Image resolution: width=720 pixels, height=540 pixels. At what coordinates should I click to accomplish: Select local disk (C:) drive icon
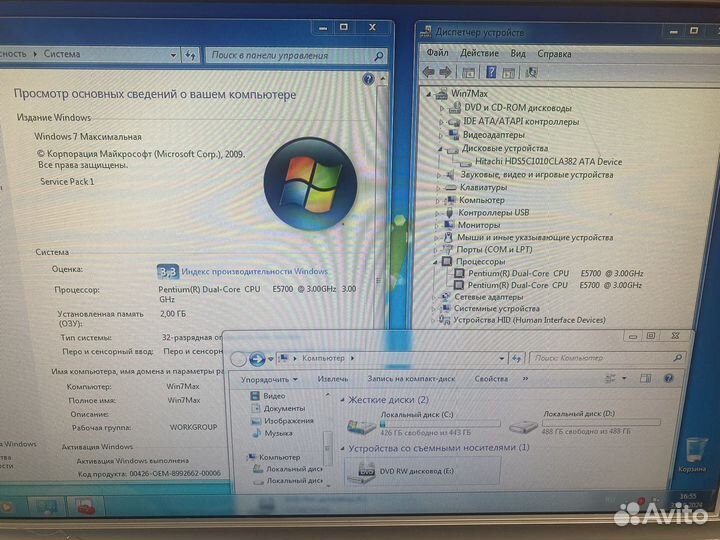click(x=361, y=425)
